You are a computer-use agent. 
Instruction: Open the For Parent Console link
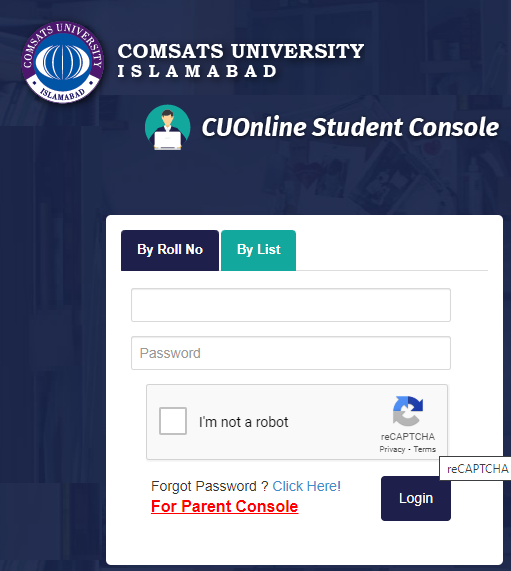point(224,506)
